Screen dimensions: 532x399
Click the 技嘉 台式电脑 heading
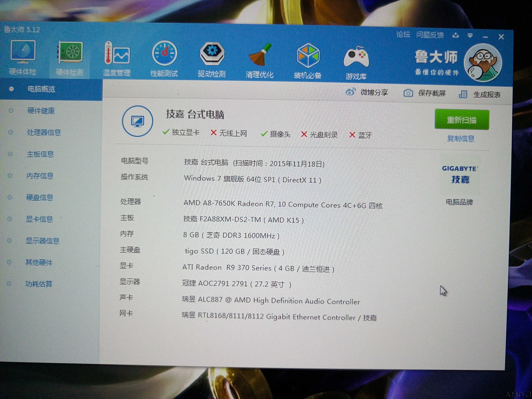[x=195, y=115]
